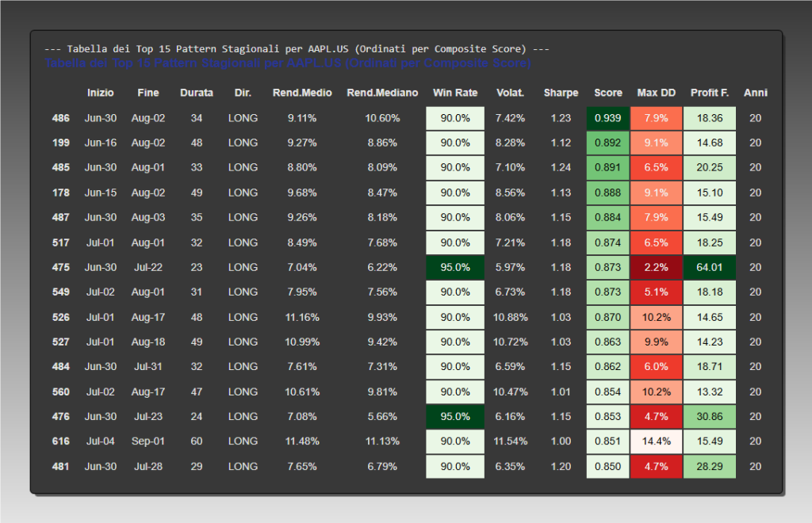The image size is (812, 523).
Task: Click the 1.00 Sharpe cell
Action: [x=561, y=441]
